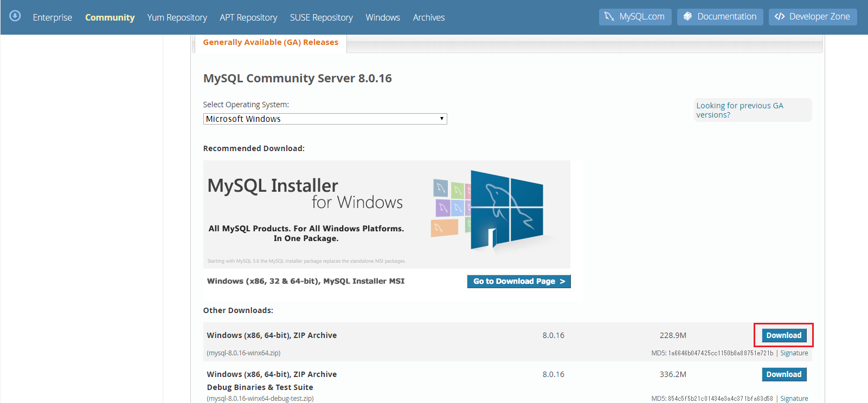Click the dolphin icon beside MySQL.com
The image size is (868, 403).
[609, 17]
